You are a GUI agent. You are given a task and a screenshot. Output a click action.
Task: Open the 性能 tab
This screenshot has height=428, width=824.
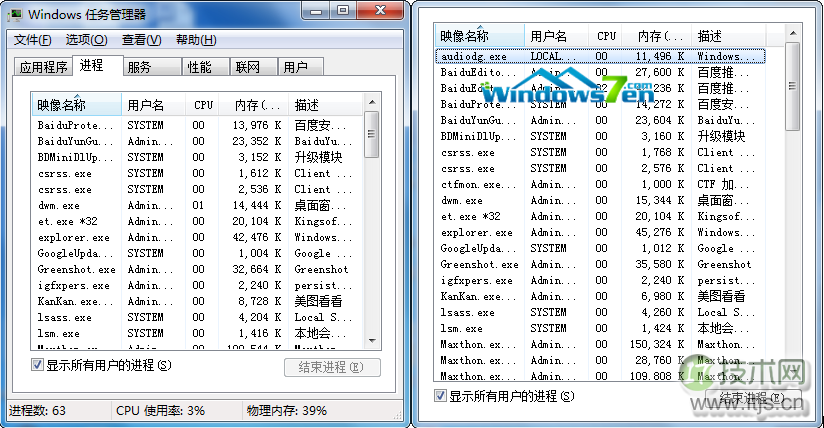(x=206, y=67)
